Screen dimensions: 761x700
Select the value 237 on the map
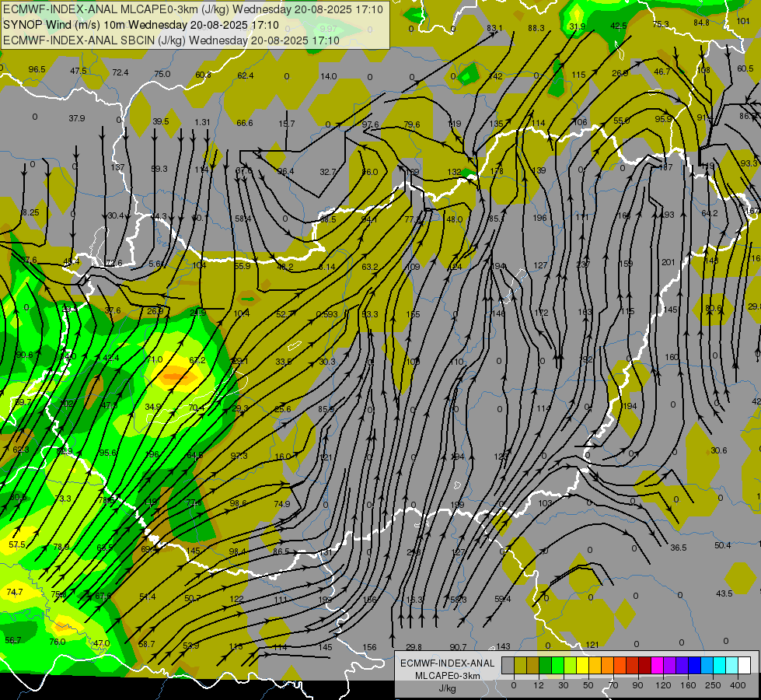click(x=583, y=264)
